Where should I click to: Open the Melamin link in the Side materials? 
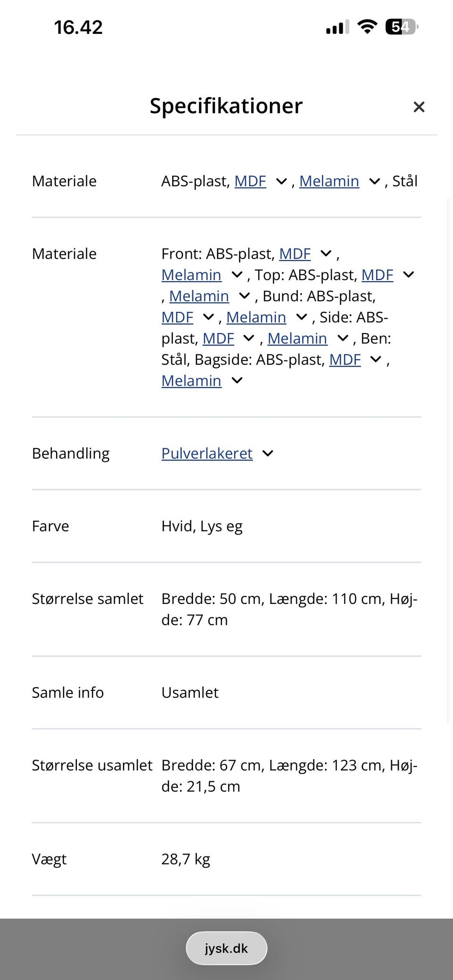coord(298,338)
